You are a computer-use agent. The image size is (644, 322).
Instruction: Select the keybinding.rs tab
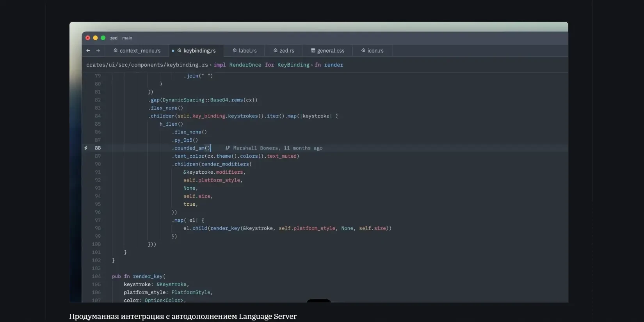197,51
